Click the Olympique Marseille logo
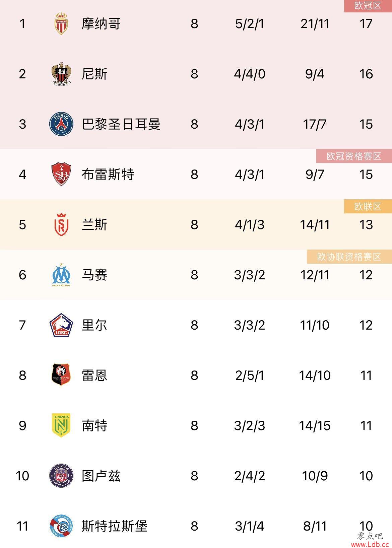Viewport: 392px width, 548px height. point(61,275)
